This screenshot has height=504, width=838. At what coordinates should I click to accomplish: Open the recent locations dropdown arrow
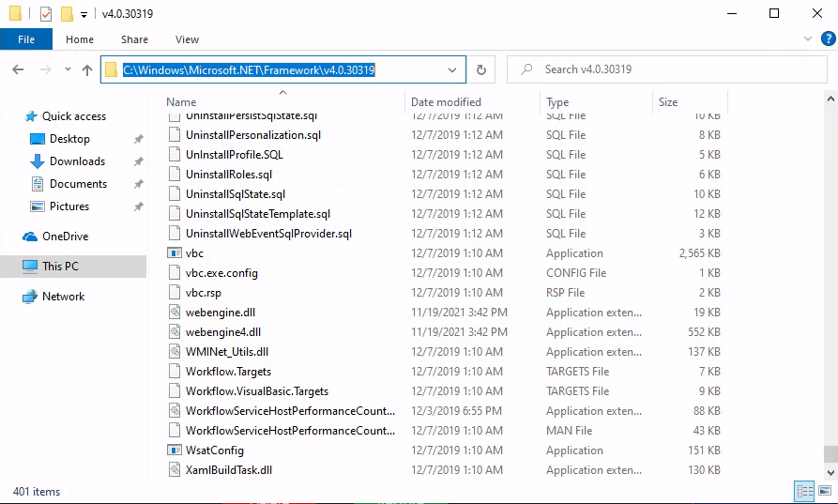(68, 69)
